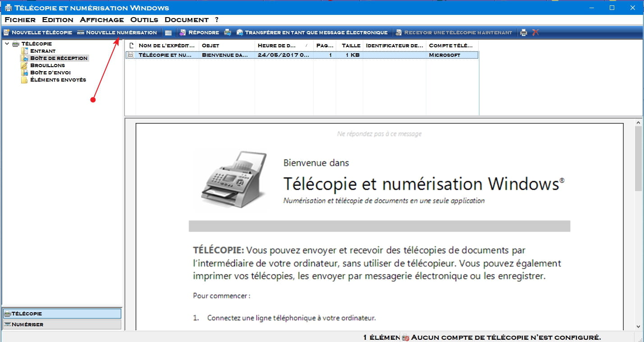The width and height of the screenshot is (644, 342).
Task: Open the Éléments envoyés folder
Action: (58, 80)
